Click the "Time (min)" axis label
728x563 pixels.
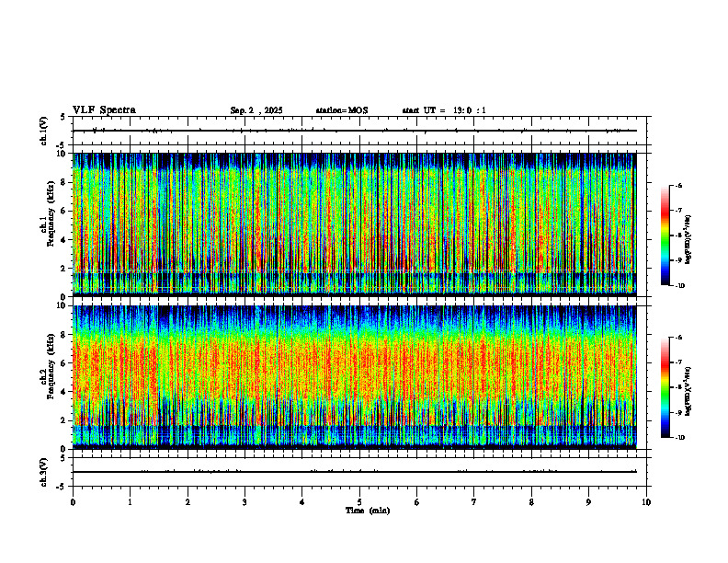(368, 511)
